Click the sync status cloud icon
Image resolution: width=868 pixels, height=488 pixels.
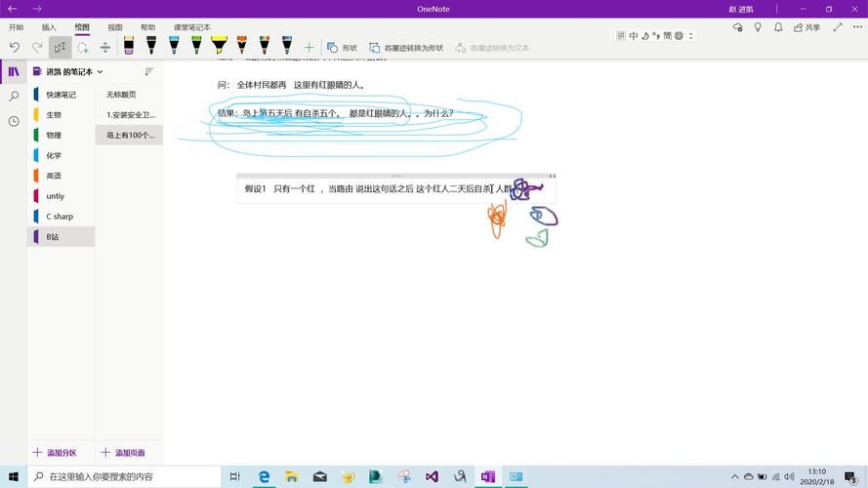coord(737,27)
